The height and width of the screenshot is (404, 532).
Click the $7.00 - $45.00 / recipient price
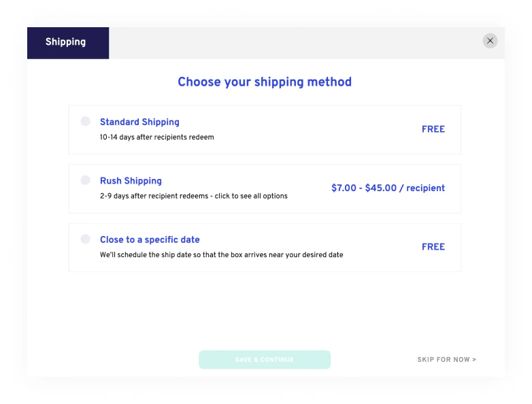coord(388,188)
